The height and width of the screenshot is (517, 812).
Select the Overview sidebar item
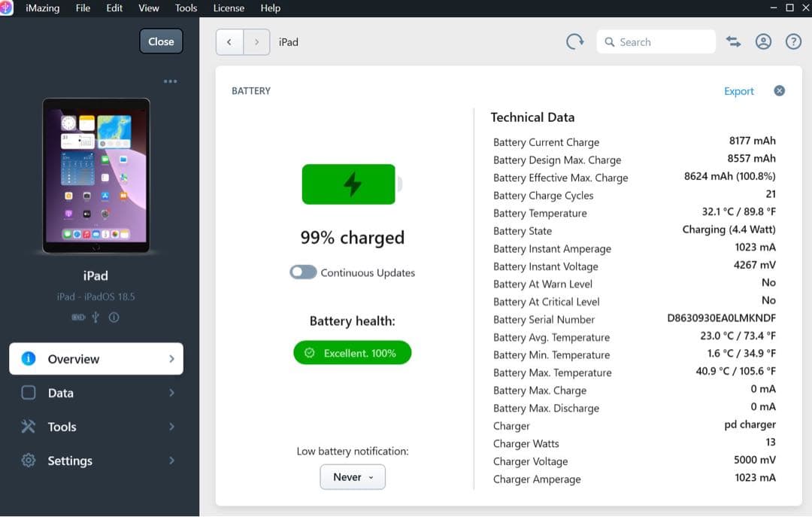[x=96, y=359]
